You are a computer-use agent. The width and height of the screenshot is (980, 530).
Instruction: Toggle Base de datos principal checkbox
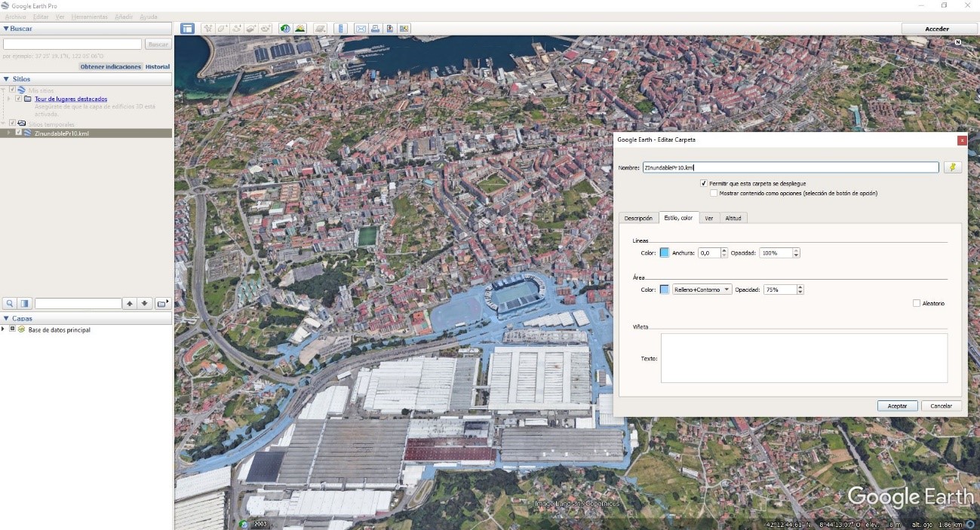[x=12, y=329]
